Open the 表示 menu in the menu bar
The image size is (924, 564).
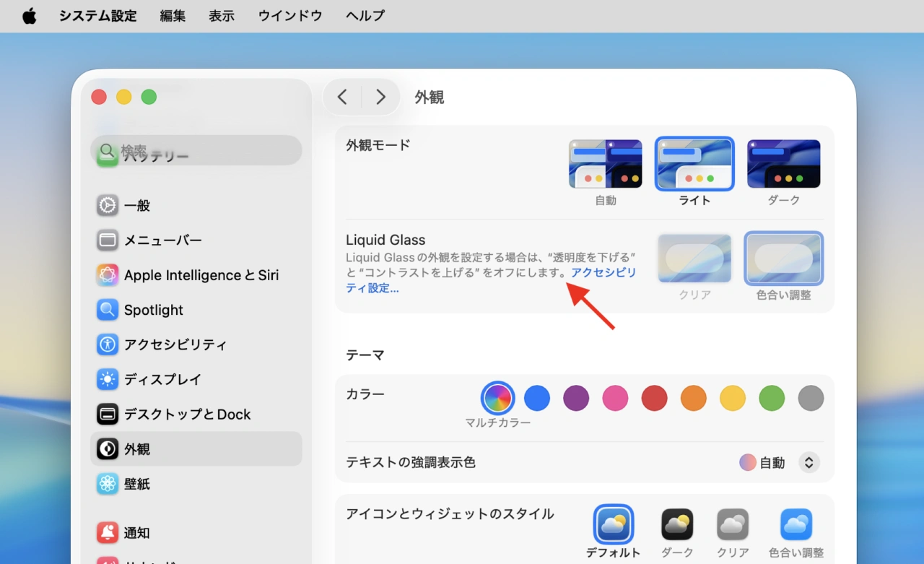click(x=222, y=16)
